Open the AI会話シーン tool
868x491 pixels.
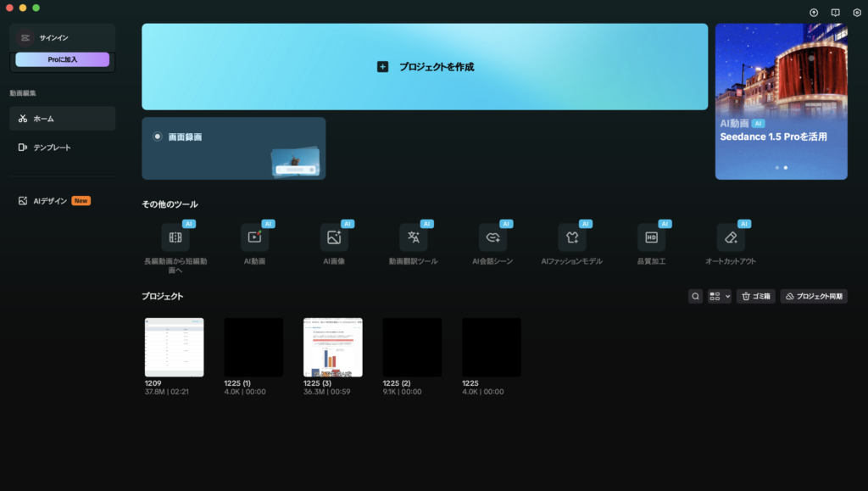pos(492,238)
